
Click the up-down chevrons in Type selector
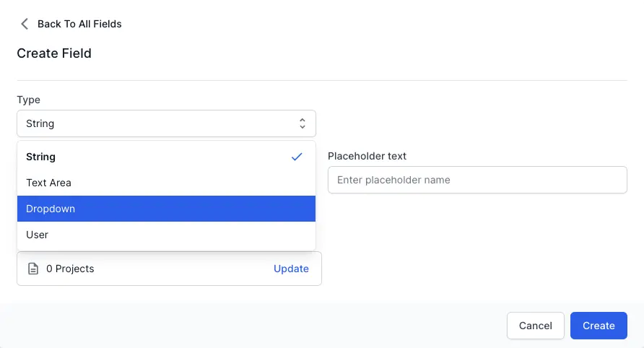click(303, 123)
